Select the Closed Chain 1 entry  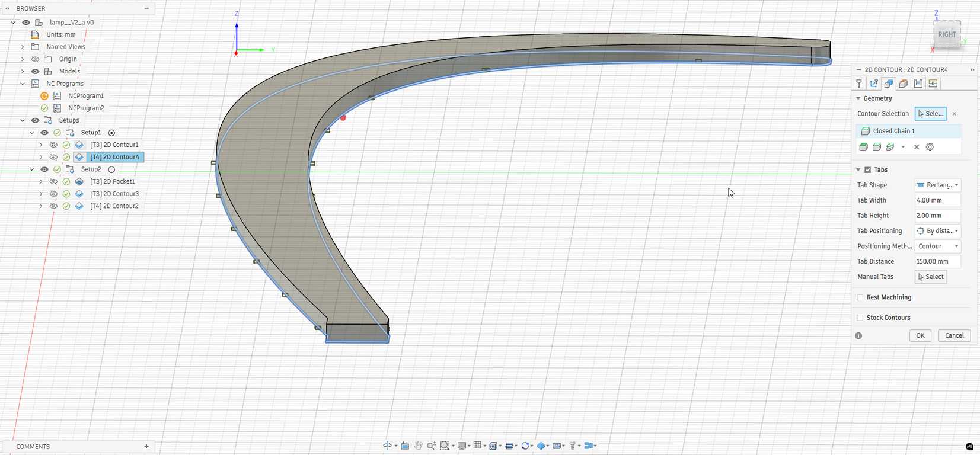[x=908, y=131]
